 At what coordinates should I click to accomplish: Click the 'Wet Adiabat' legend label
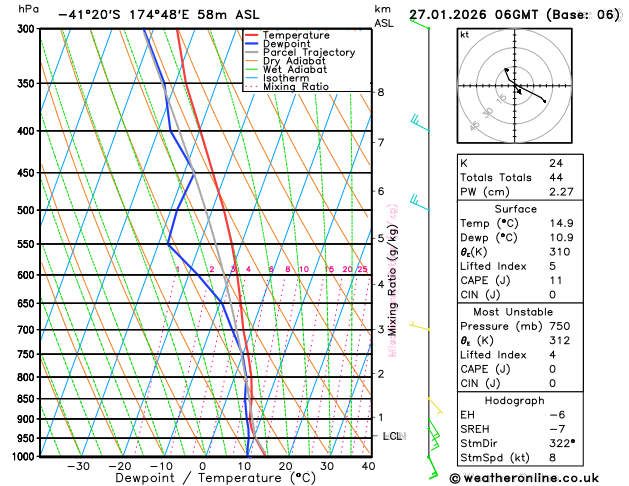pos(295,69)
